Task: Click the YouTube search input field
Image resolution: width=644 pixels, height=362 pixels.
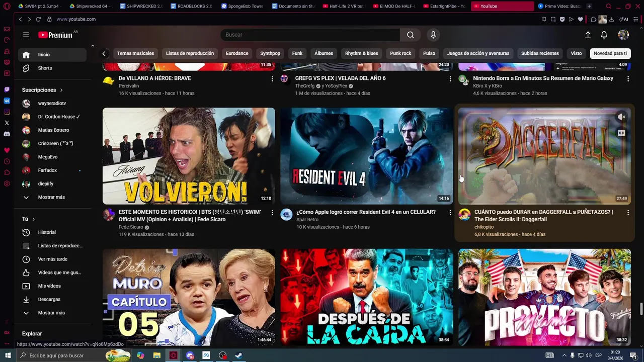Action: click(310, 35)
